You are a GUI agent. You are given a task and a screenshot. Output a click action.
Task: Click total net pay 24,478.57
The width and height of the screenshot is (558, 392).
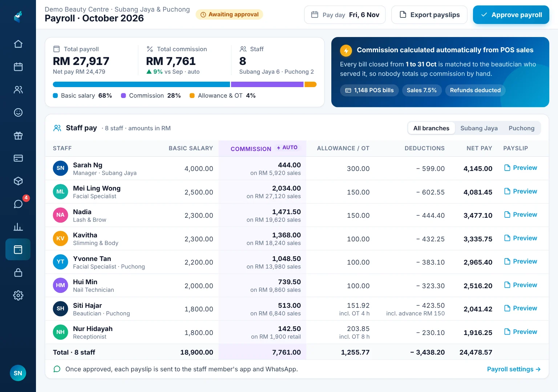coord(476,352)
